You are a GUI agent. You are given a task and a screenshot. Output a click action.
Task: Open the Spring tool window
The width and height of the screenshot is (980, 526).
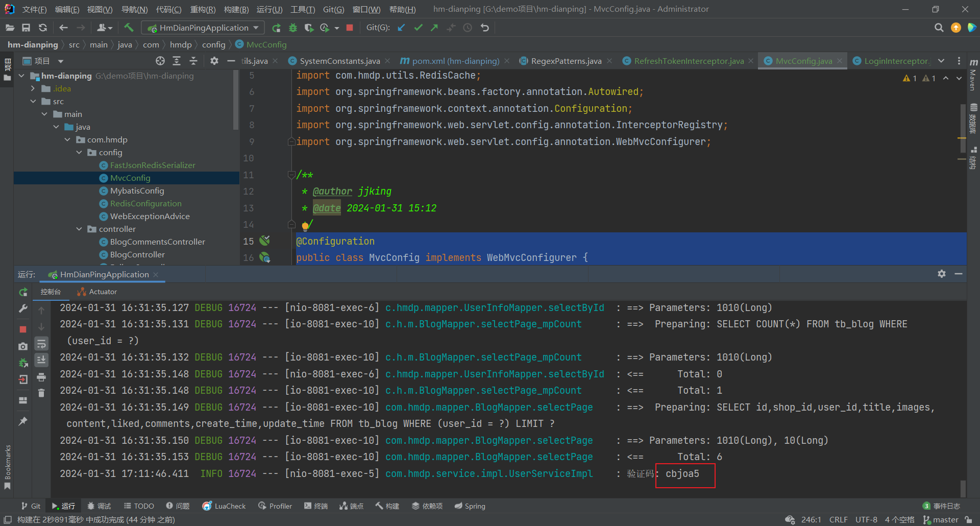[470, 506]
